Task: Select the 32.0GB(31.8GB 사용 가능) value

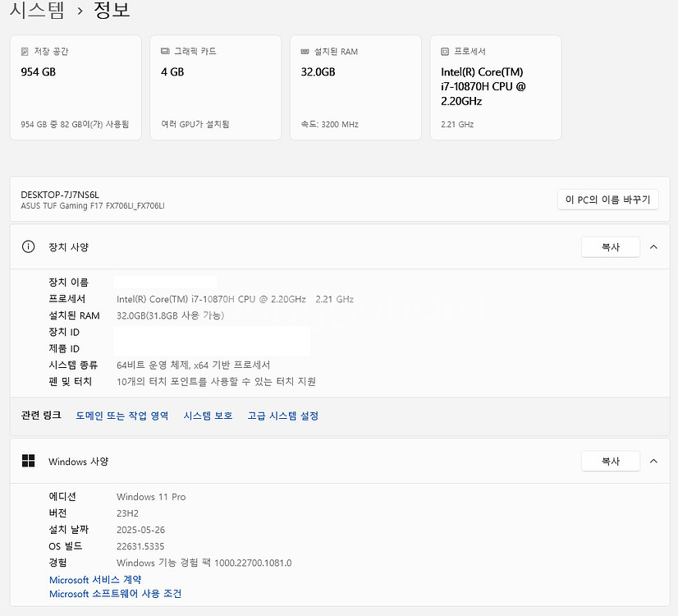Action: (x=171, y=315)
